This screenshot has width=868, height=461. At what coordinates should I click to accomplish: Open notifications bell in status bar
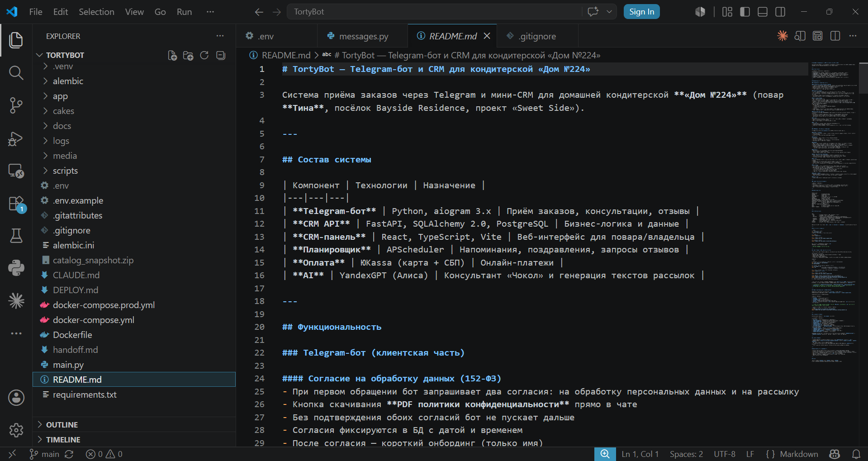coord(856,454)
